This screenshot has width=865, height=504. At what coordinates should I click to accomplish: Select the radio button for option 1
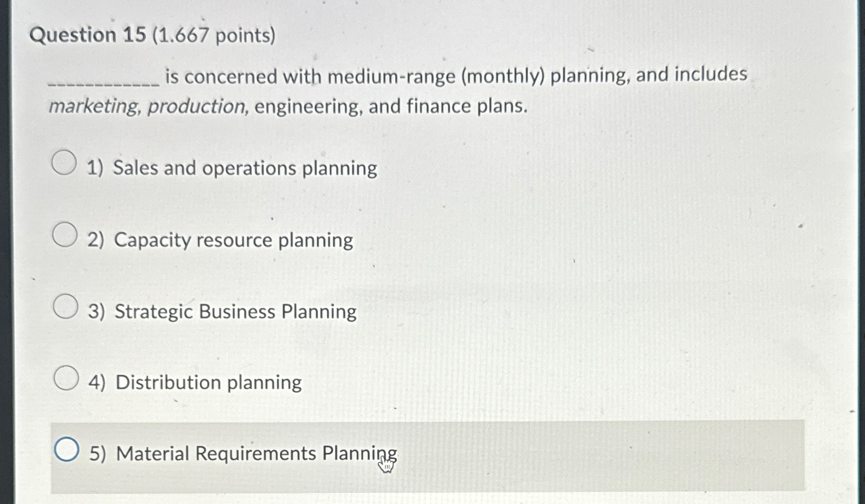coord(64,162)
